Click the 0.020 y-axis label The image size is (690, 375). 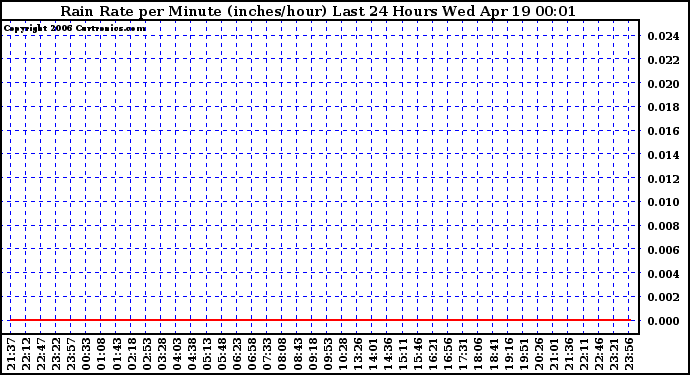(663, 84)
